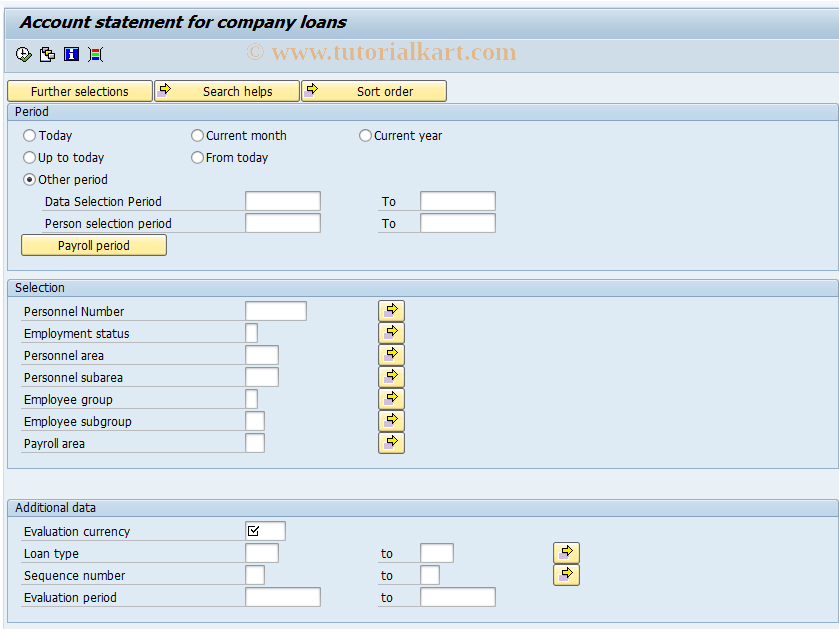Click the Execute clock icon

coord(24,54)
